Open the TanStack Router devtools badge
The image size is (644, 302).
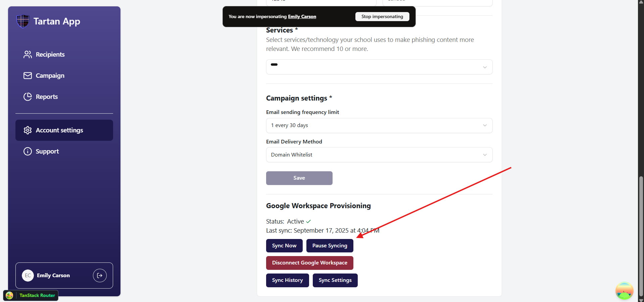tap(31, 295)
